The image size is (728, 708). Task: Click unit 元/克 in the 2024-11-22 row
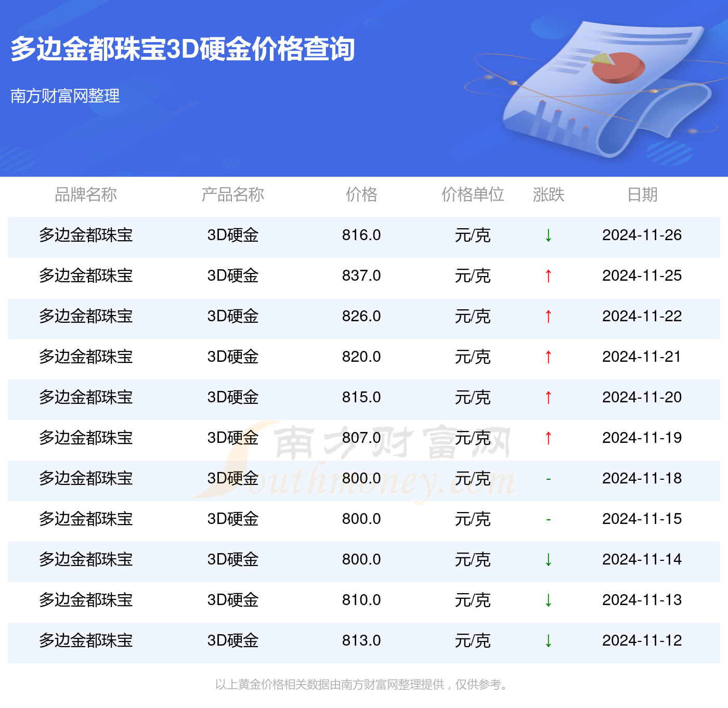pos(473,316)
